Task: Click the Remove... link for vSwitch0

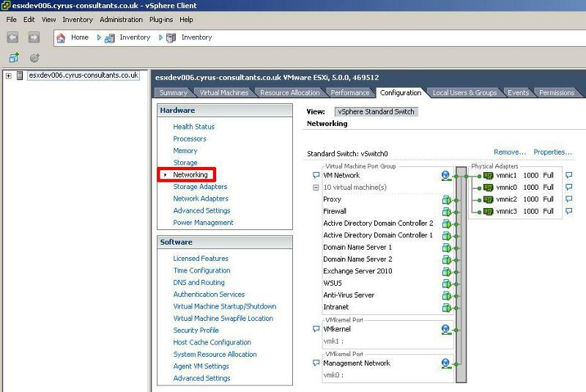Action: coord(510,152)
